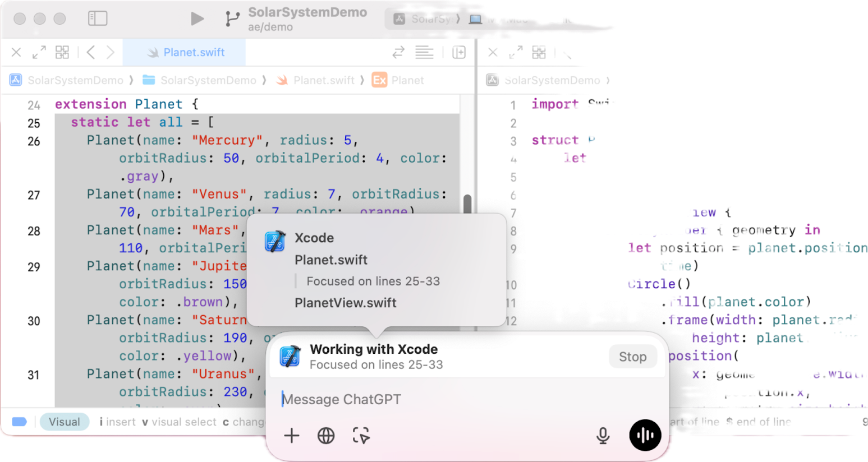Click the SolarSystemDemo project title

tap(307, 12)
